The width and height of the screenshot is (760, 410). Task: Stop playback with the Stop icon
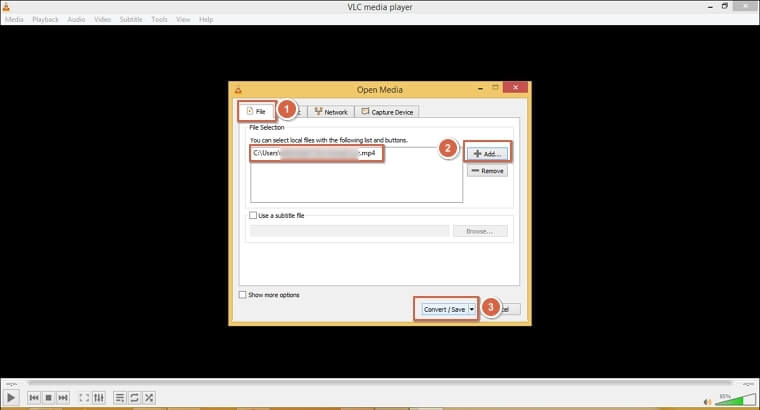48,398
